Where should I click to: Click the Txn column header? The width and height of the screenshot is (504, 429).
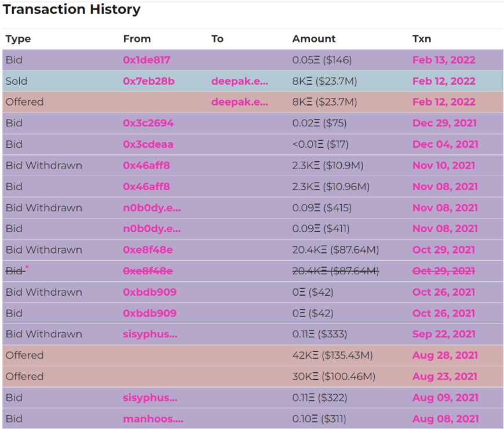click(x=421, y=39)
